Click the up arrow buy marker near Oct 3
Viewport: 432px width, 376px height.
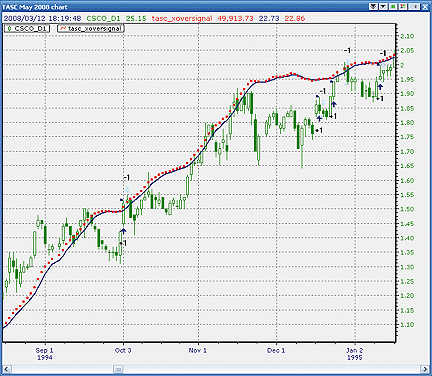point(124,231)
